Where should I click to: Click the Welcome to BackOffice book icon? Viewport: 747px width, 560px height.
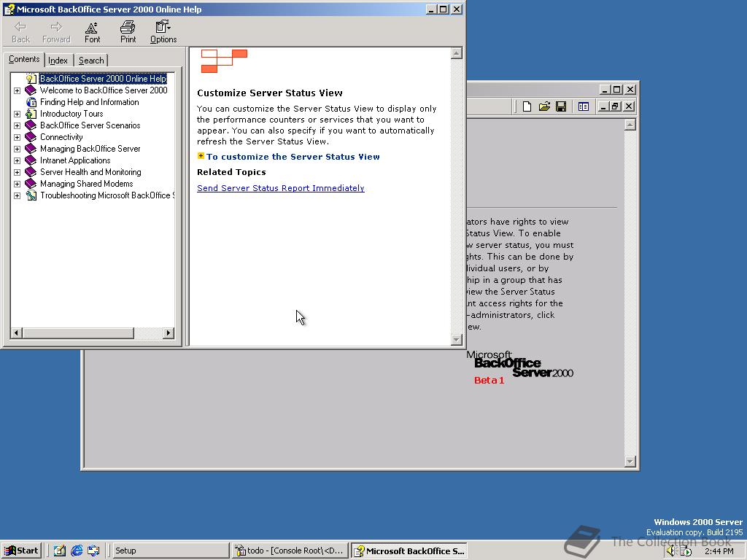click(31, 90)
